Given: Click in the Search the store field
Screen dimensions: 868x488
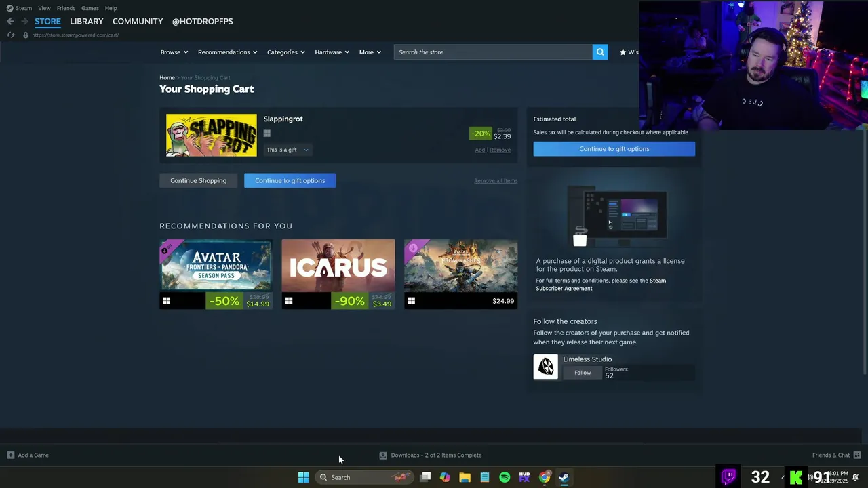Looking at the screenshot, I should (x=493, y=52).
